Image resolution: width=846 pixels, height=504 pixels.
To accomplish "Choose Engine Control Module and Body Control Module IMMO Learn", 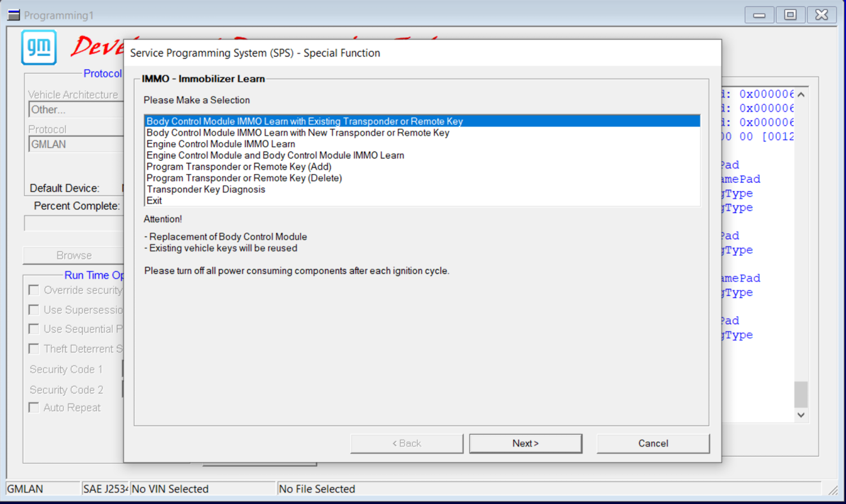I will pyautogui.click(x=422, y=155).
